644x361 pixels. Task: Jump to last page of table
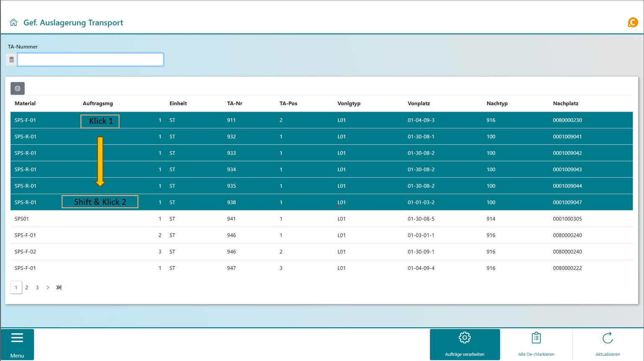click(x=59, y=288)
